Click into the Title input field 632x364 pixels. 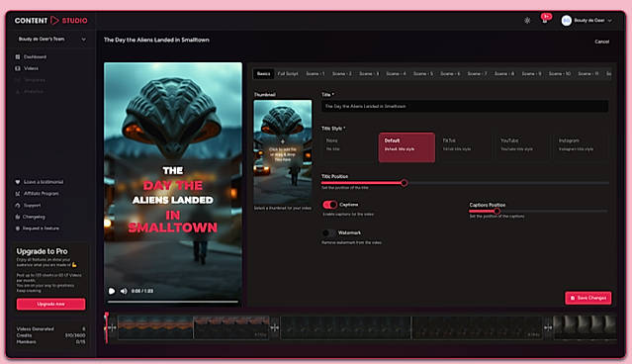click(x=465, y=107)
